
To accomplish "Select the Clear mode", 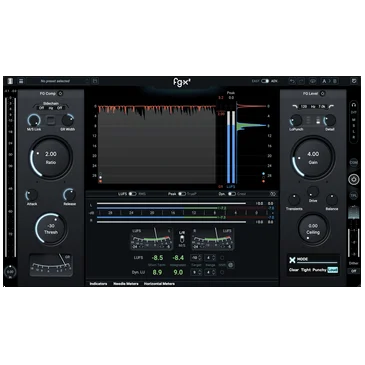I will tap(294, 270).
